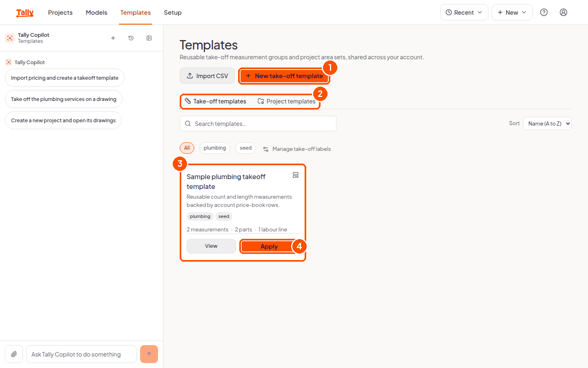Open Copilot chat history icon
Viewport: 588px width, 368px height.
pyautogui.click(x=131, y=38)
